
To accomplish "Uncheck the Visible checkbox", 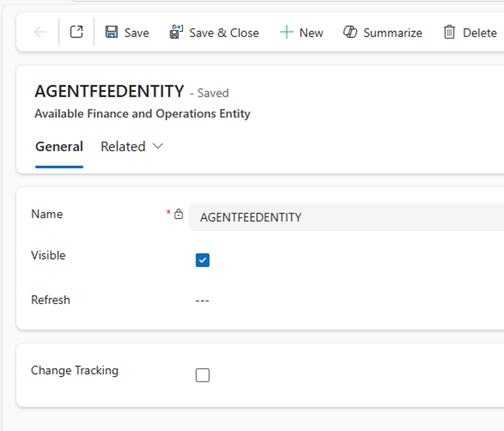I will tap(203, 260).
